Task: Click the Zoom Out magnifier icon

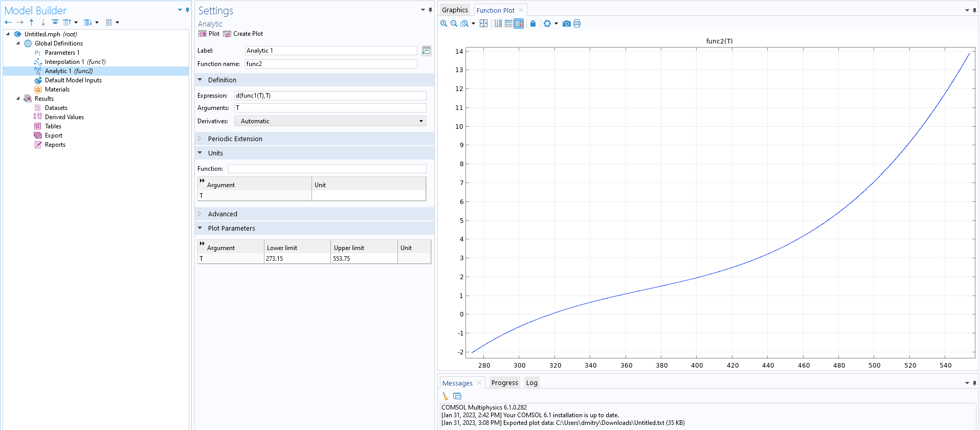Action: 454,24
